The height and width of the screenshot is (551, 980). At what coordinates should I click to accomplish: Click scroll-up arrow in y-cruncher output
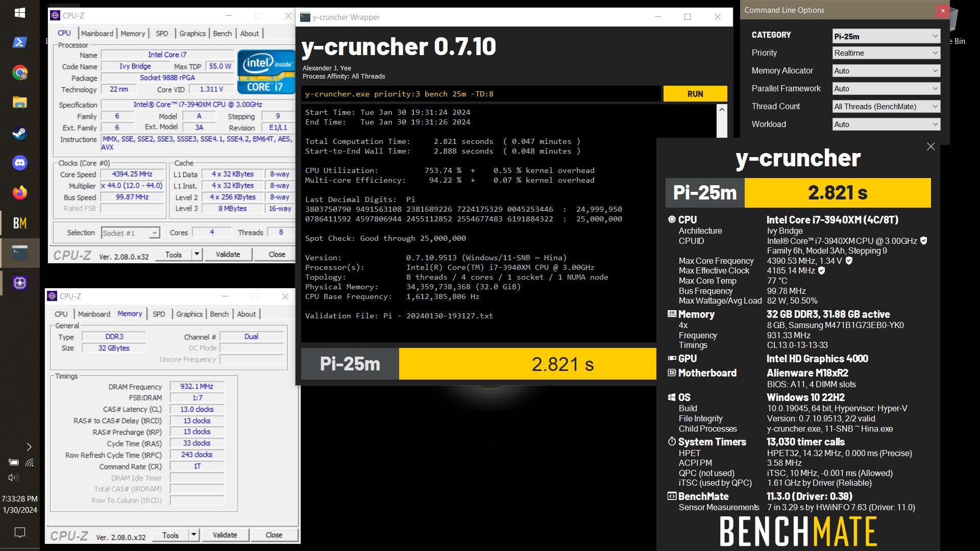pyautogui.click(x=722, y=109)
